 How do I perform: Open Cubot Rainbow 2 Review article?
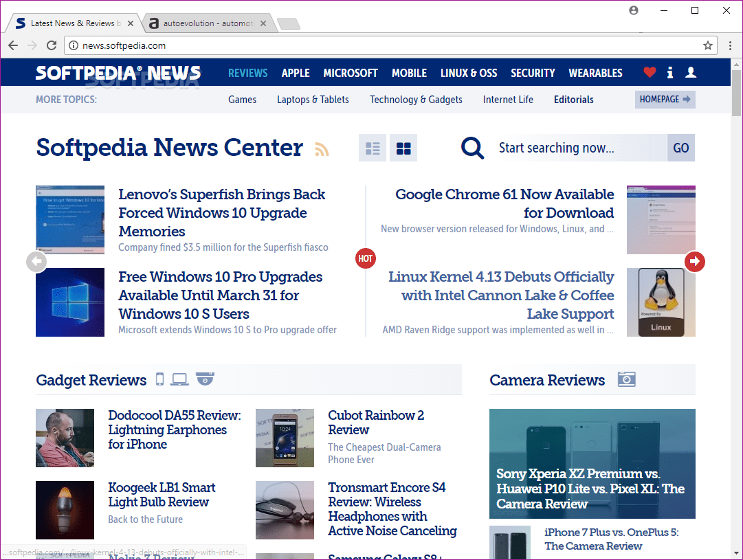[376, 423]
